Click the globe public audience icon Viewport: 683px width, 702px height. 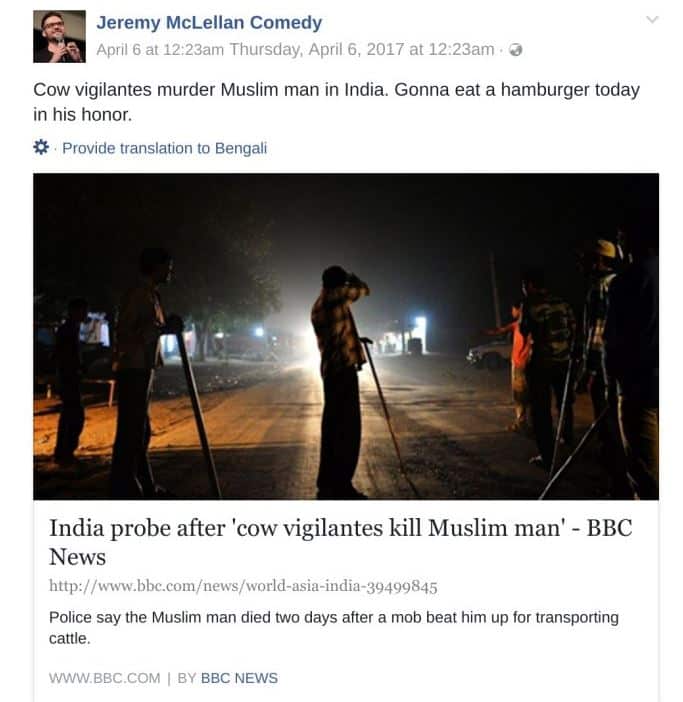[516, 50]
